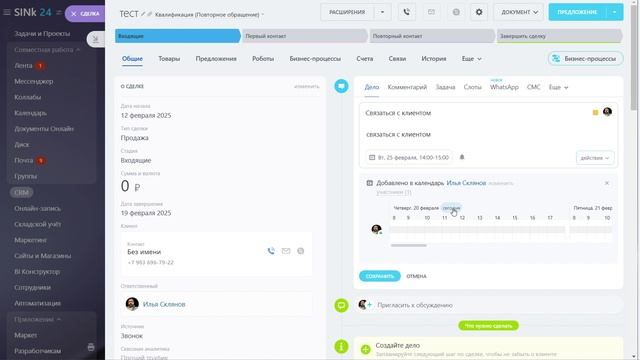This screenshot has height=360, width=640.
Task: Close the СДЕЛКА slider tab
Action: (73, 14)
